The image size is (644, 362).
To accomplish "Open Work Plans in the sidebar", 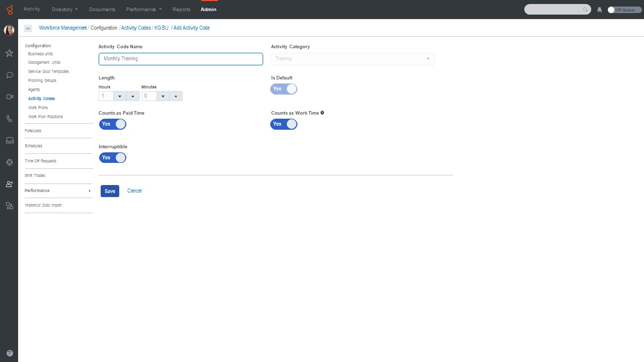I will click(38, 108).
